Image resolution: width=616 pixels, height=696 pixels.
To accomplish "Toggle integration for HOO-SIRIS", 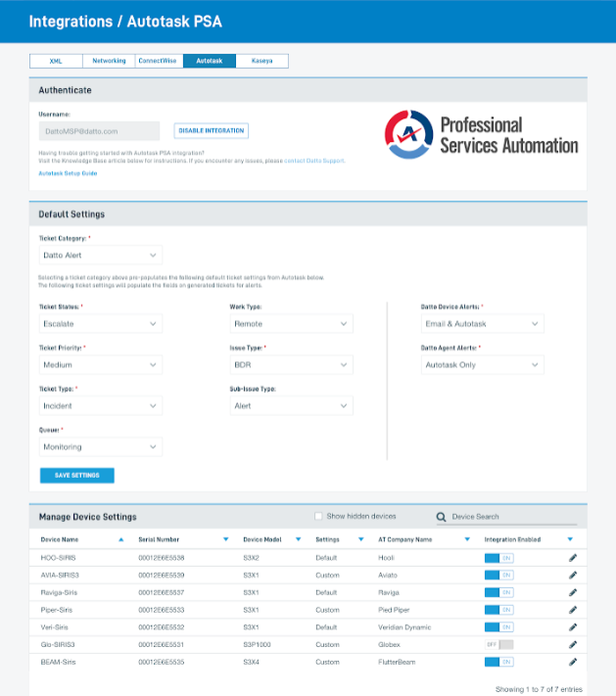I will click(x=499, y=558).
